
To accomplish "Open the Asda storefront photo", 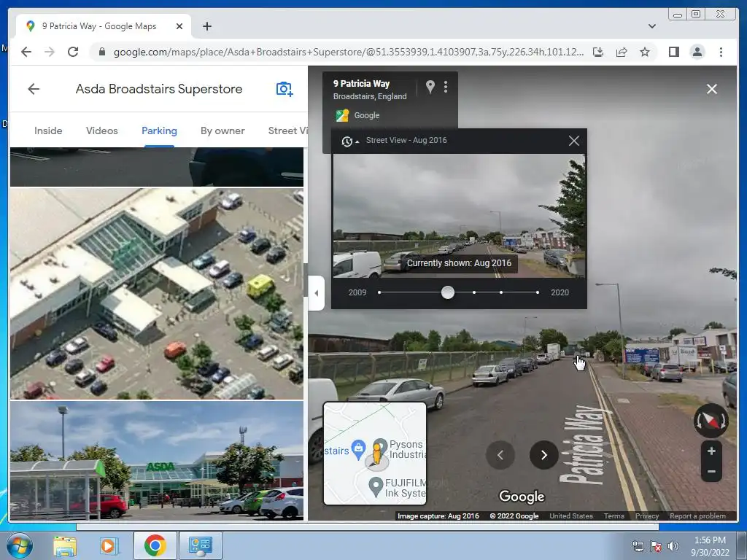I will click(x=157, y=461).
